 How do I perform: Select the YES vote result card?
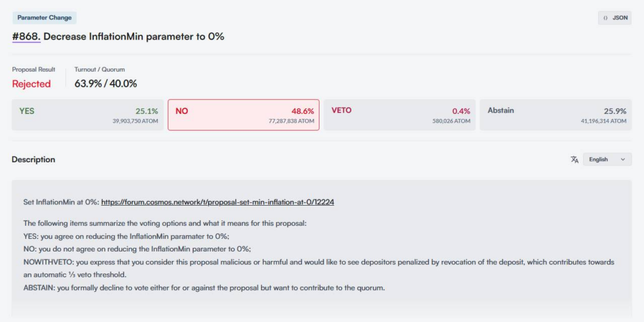pyautogui.click(x=87, y=115)
